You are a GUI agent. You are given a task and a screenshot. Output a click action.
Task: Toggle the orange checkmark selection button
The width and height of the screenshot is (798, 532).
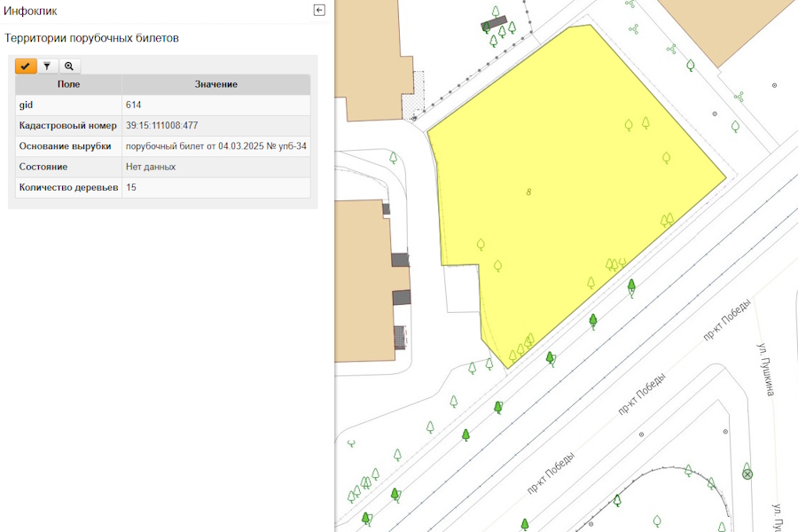[26, 66]
